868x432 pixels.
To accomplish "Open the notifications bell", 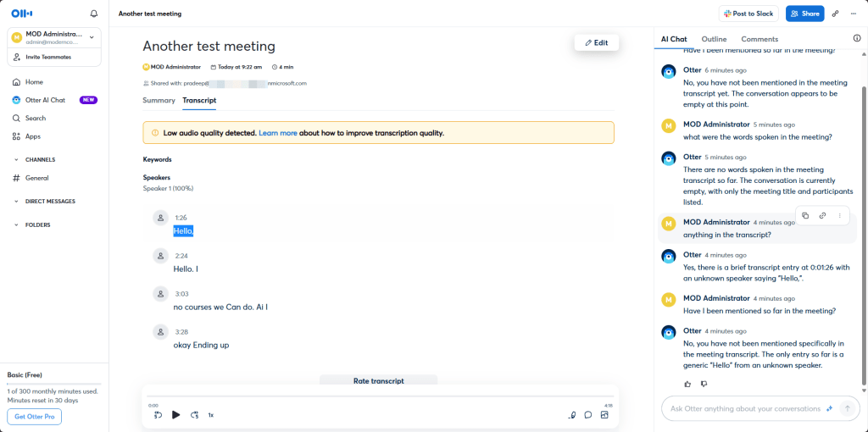I will click(x=93, y=14).
